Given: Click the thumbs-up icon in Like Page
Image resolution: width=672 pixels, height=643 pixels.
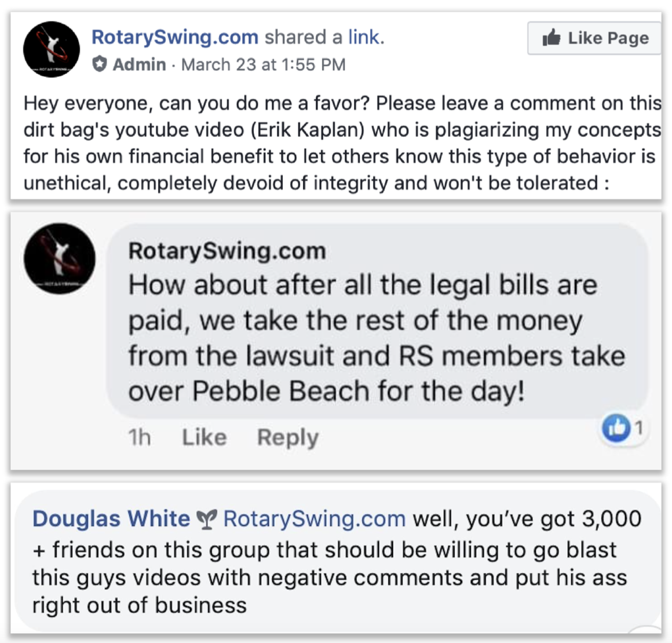Looking at the screenshot, I should click(551, 38).
